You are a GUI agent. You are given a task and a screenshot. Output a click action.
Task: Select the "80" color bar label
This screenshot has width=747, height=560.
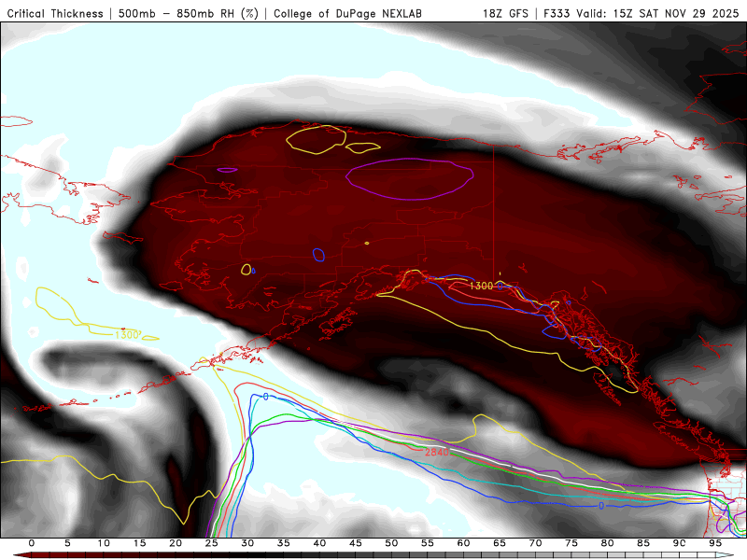coord(607,543)
